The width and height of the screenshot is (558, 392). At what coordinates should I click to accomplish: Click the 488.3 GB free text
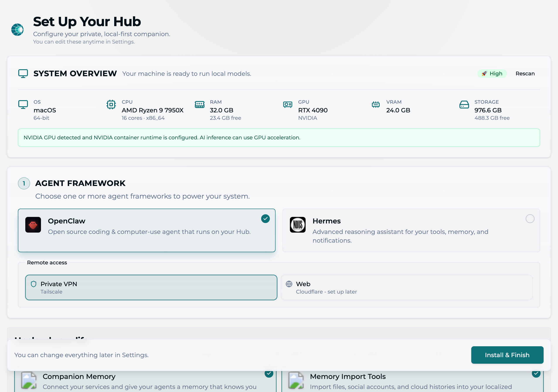[492, 118]
